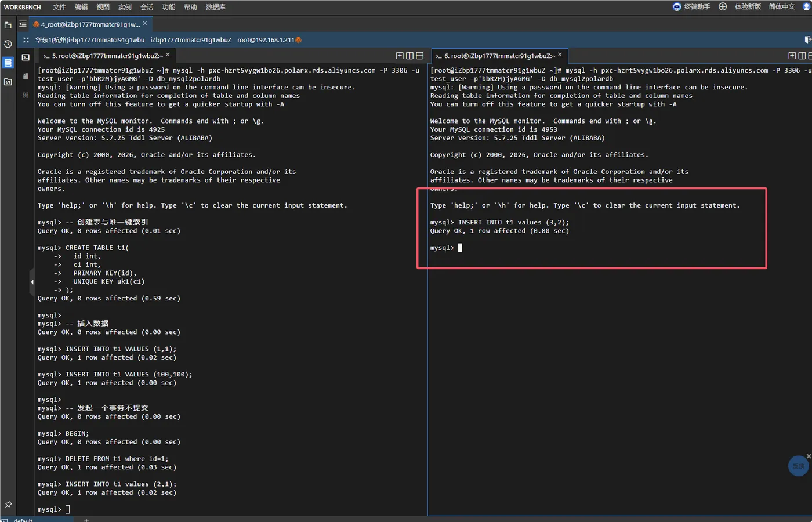Image resolution: width=812 pixels, height=522 pixels.
Task: Focus the left terminal mysql prompt cursor
Action: click(67, 509)
